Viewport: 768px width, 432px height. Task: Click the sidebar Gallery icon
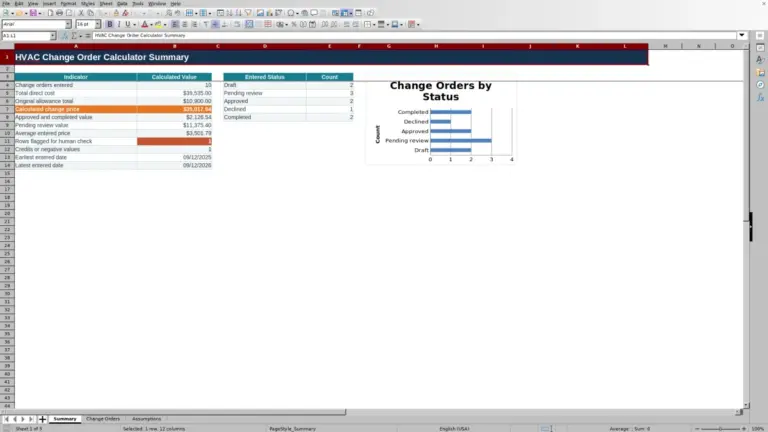coord(760,72)
